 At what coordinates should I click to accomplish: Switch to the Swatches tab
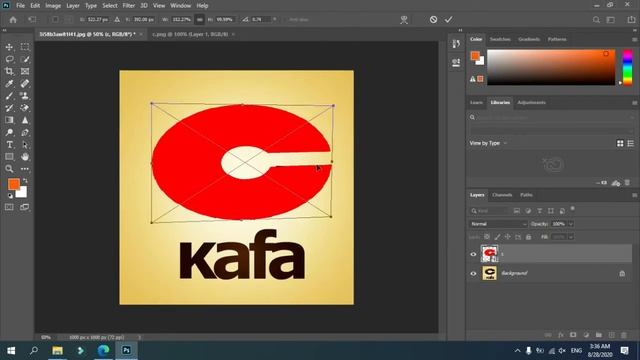pyautogui.click(x=500, y=39)
